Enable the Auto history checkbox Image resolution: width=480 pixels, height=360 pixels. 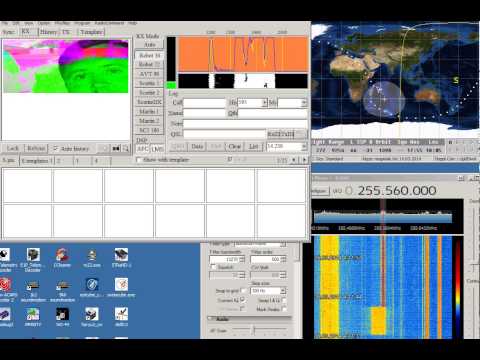point(56,148)
